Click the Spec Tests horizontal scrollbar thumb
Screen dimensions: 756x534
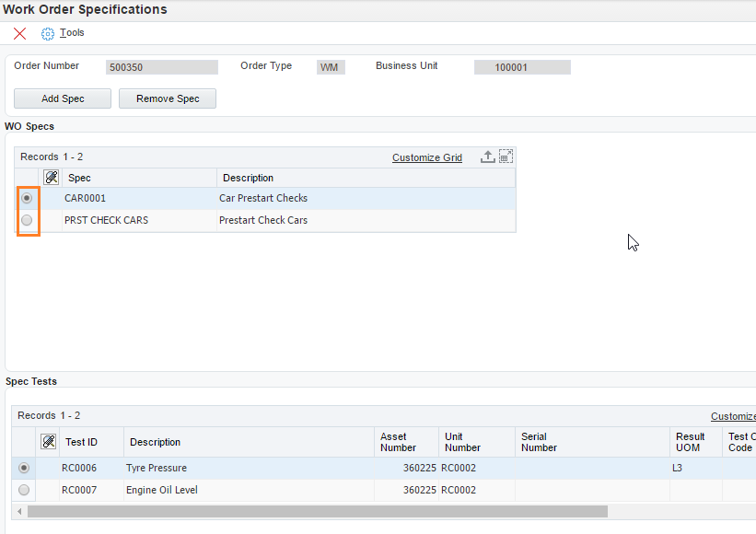[x=317, y=511]
